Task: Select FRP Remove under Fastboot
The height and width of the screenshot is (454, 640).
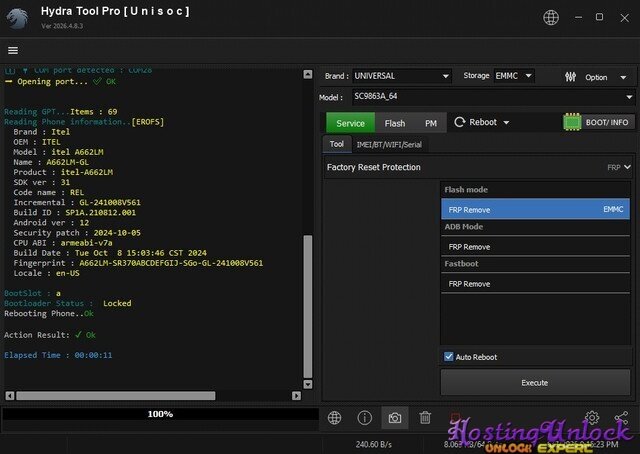Action: click(535, 283)
